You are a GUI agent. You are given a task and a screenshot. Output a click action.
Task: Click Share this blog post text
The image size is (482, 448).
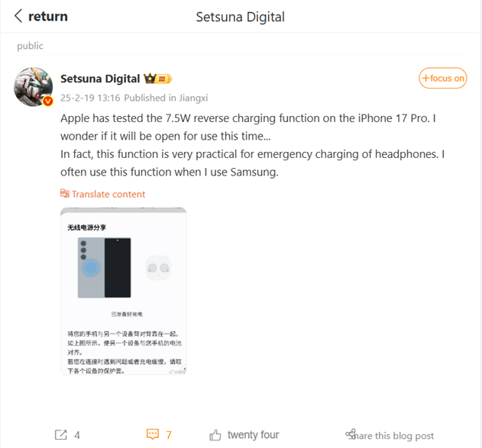(393, 436)
